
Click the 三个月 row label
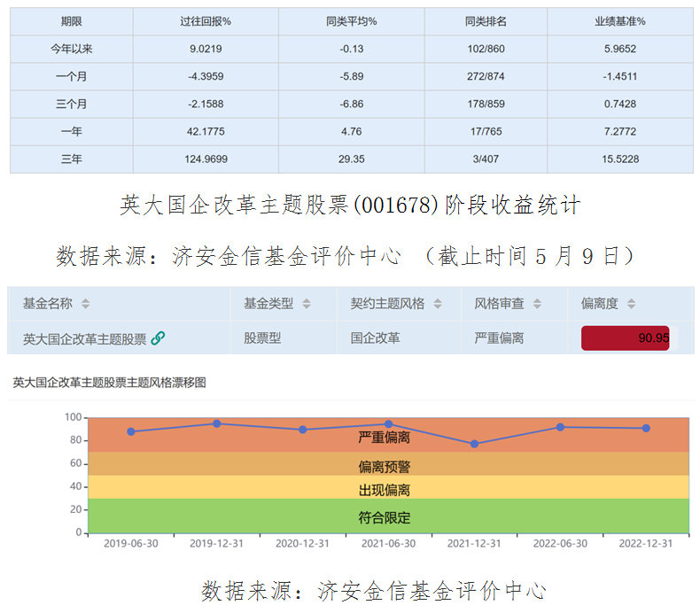(72, 104)
